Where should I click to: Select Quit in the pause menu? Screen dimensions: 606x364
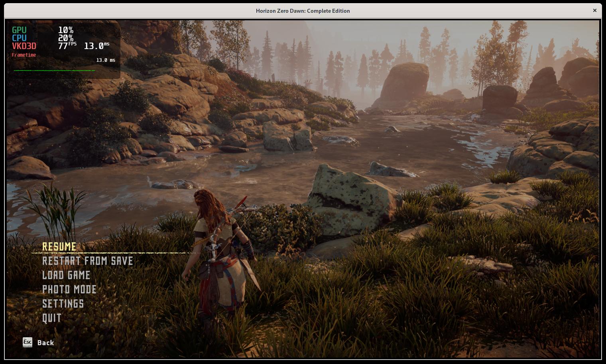point(52,318)
